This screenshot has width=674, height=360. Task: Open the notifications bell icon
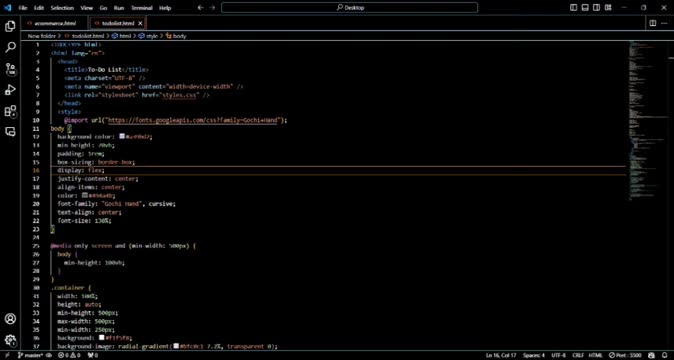click(665, 355)
